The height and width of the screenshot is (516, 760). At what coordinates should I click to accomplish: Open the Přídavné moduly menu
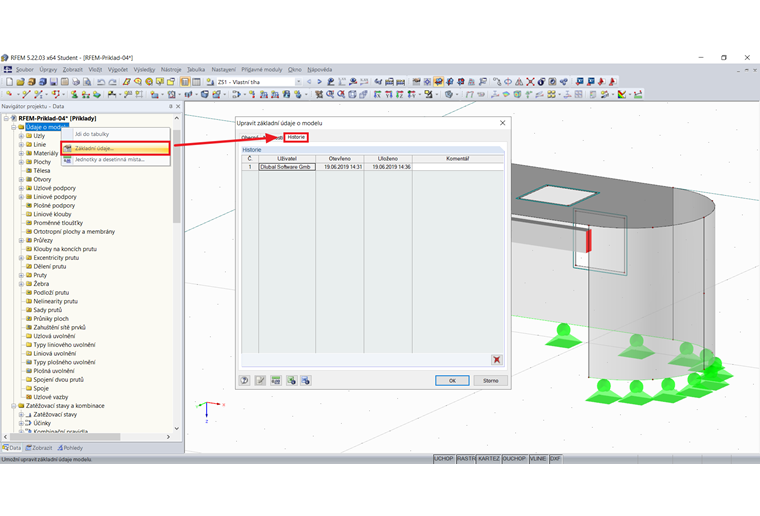coord(261,70)
